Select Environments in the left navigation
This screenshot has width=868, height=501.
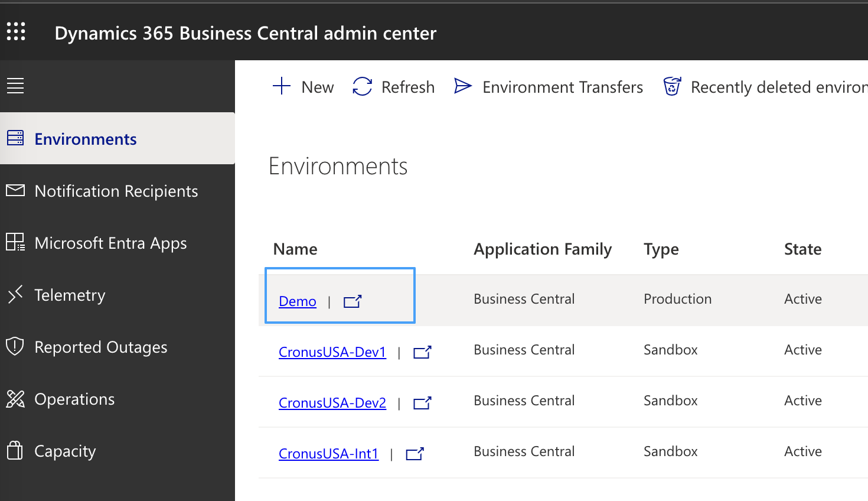coord(86,138)
